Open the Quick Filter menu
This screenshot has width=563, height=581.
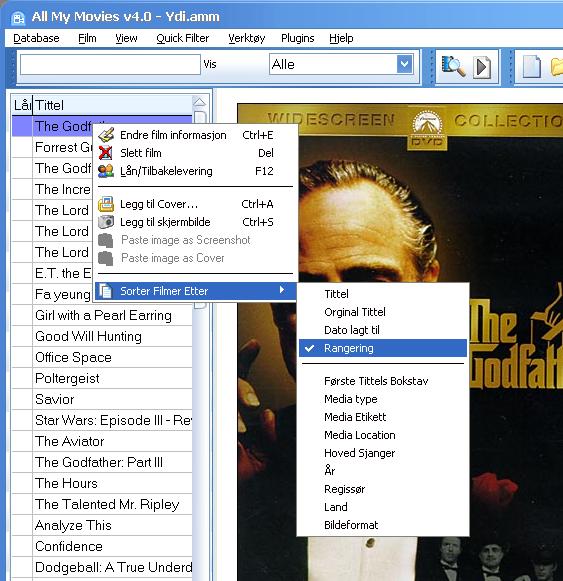click(182, 38)
